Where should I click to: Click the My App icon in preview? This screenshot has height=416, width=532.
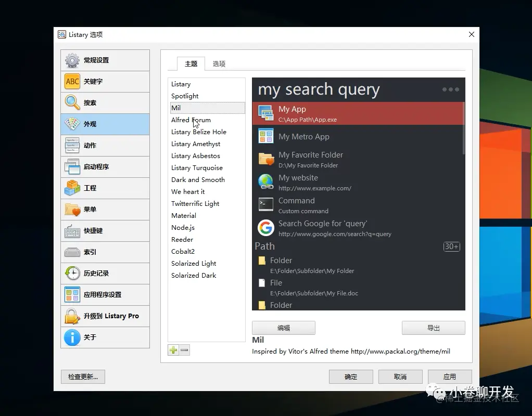coord(265,113)
